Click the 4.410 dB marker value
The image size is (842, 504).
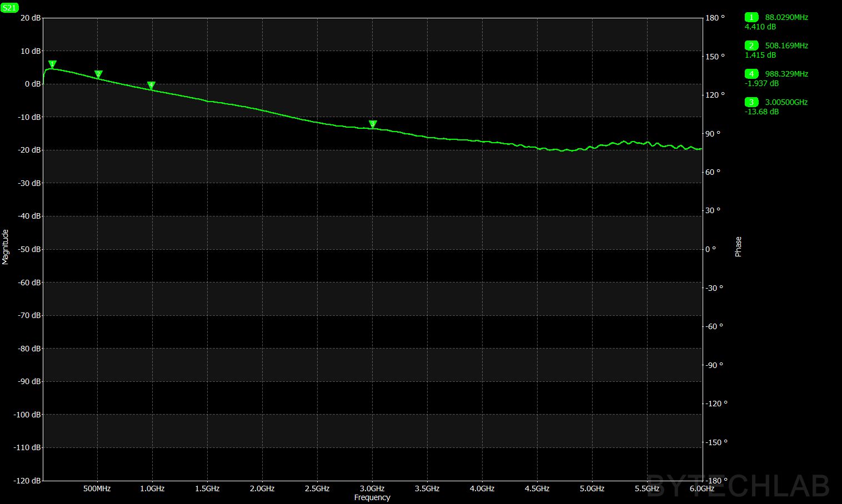tap(760, 27)
